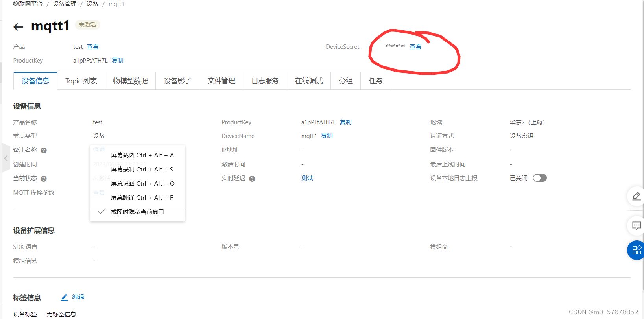Click the back arrow next to mqtt1
Image resolution: width=644 pixels, height=319 pixels.
(x=18, y=27)
